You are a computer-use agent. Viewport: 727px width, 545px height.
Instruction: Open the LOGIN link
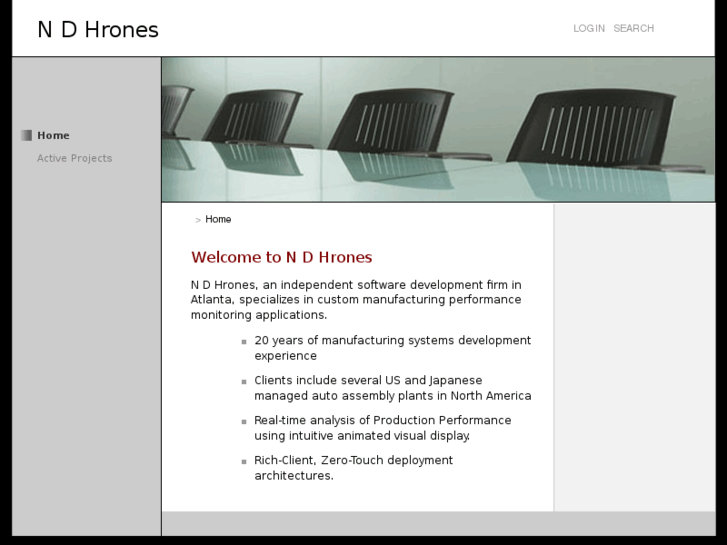pyautogui.click(x=589, y=28)
